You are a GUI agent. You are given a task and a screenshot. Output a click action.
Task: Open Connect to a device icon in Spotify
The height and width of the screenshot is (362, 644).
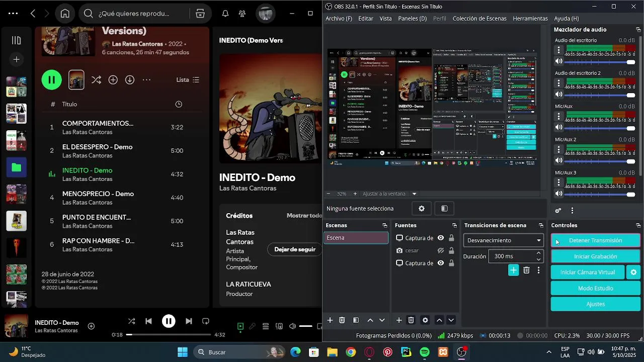[x=279, y=326]
